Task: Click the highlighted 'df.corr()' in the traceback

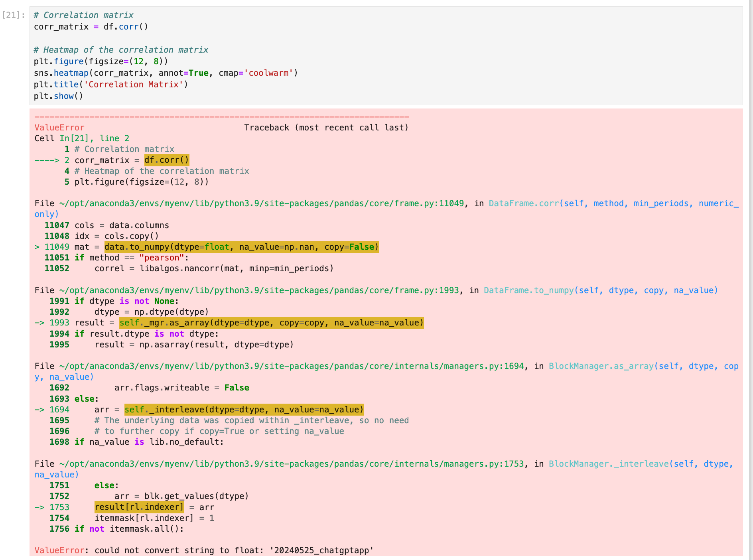Action: point(167,160)
